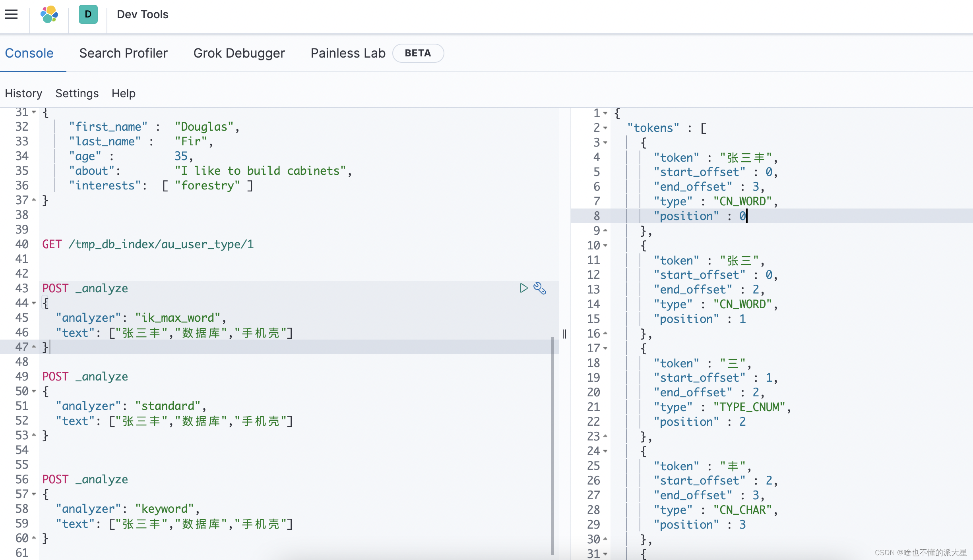Collapse token object at output line 17

[x=605, y=348]
